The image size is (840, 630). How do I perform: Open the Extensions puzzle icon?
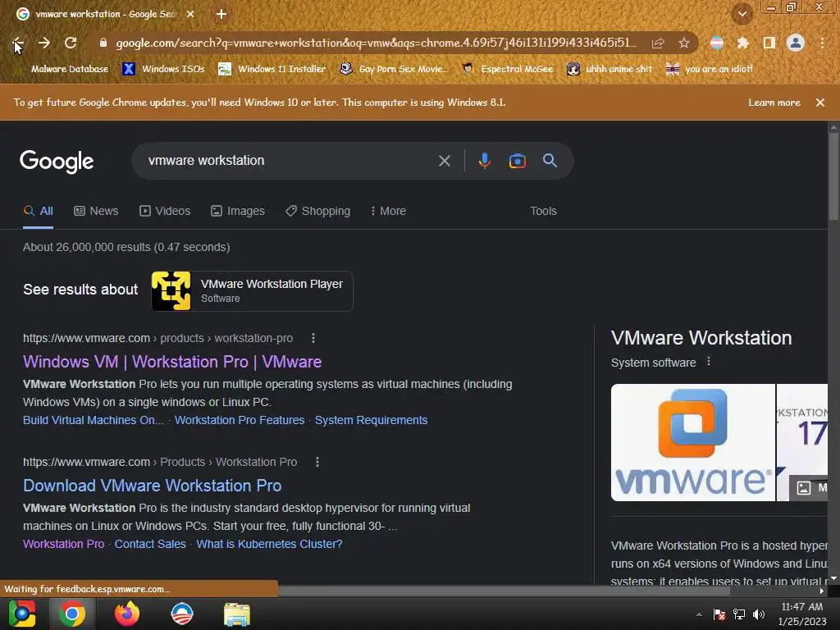[x=742, y=43]
